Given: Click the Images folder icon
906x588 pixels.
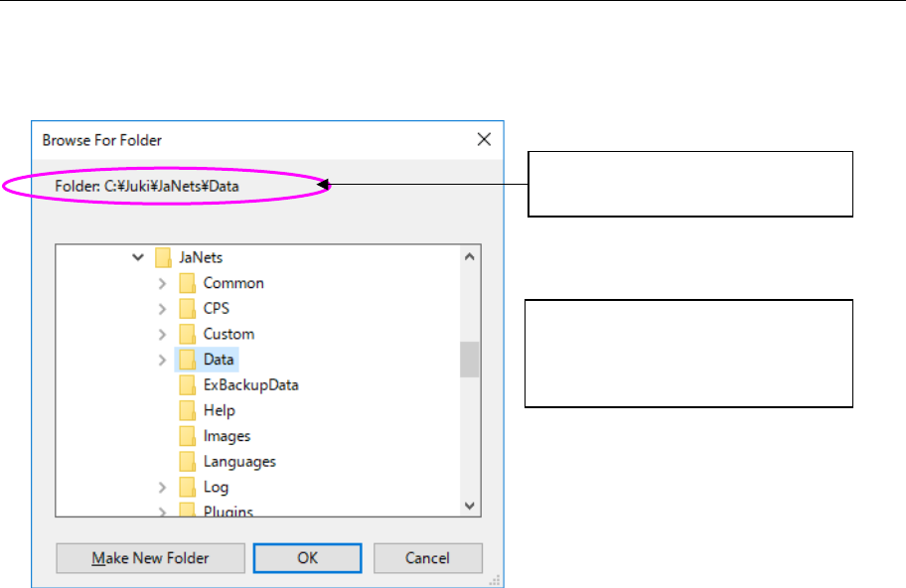Looking at the screenshot, I should pyautogui.click(x=188, y=436).
